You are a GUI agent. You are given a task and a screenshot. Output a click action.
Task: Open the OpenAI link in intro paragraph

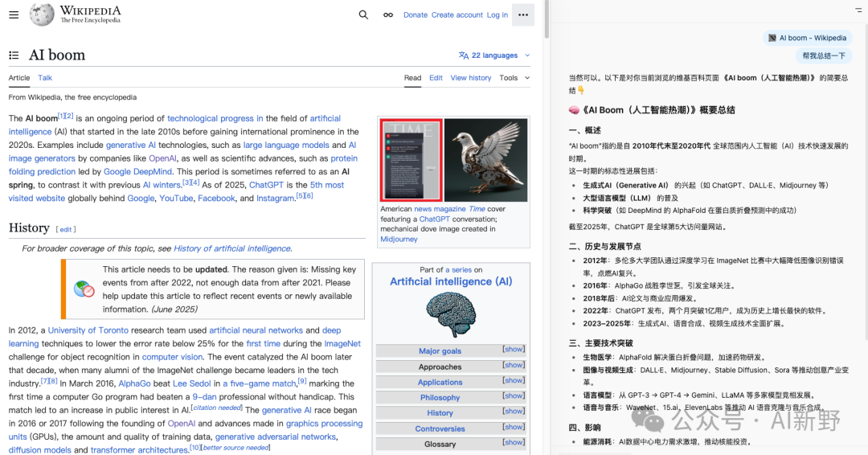[162, 158]
